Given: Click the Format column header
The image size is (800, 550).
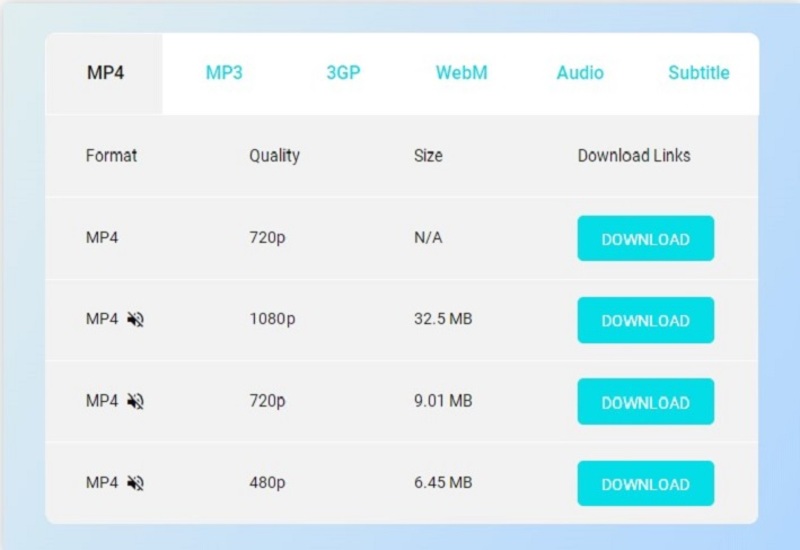Looking at the screenshot, I should [x=112, y=156].
